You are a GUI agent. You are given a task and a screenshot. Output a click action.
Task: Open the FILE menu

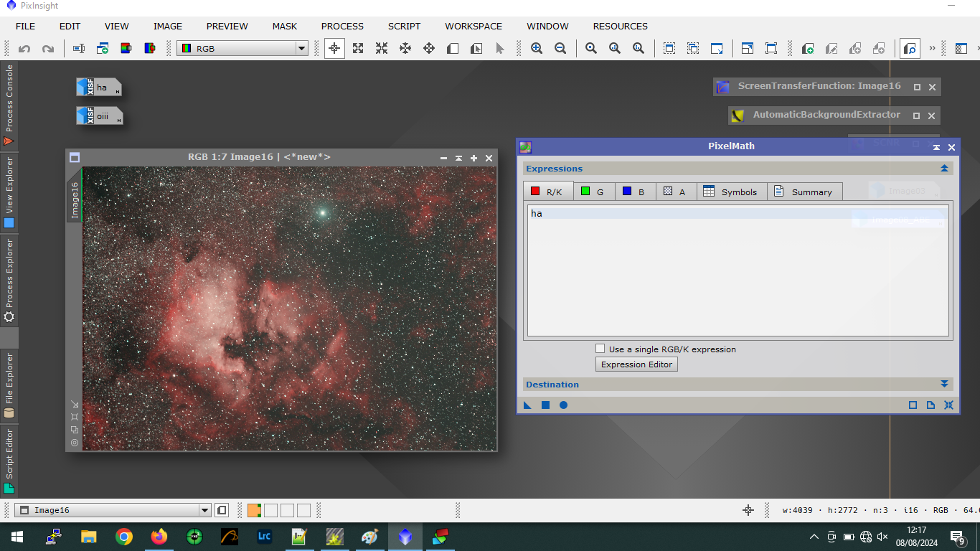click(x=25, y=26)
